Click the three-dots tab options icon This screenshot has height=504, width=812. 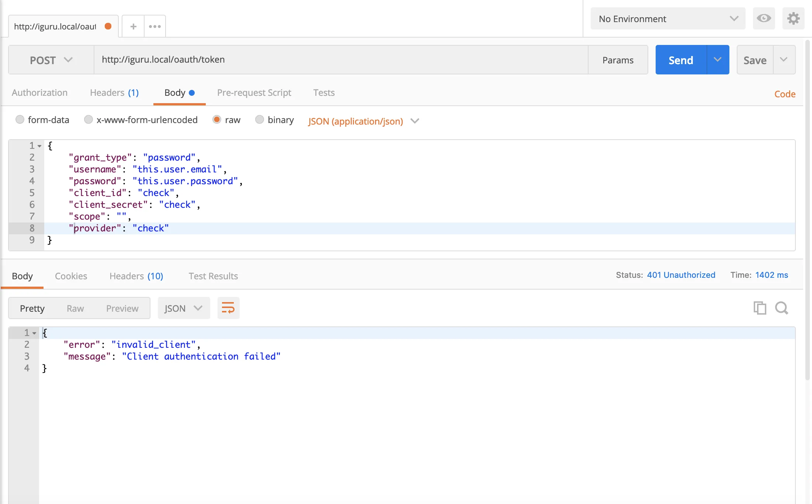click(x=155, y=27)
